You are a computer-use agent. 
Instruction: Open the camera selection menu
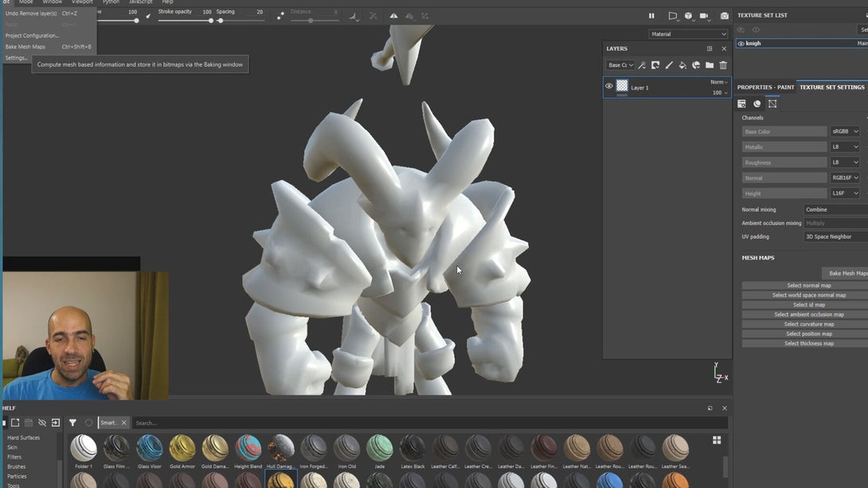click(704, 16)
